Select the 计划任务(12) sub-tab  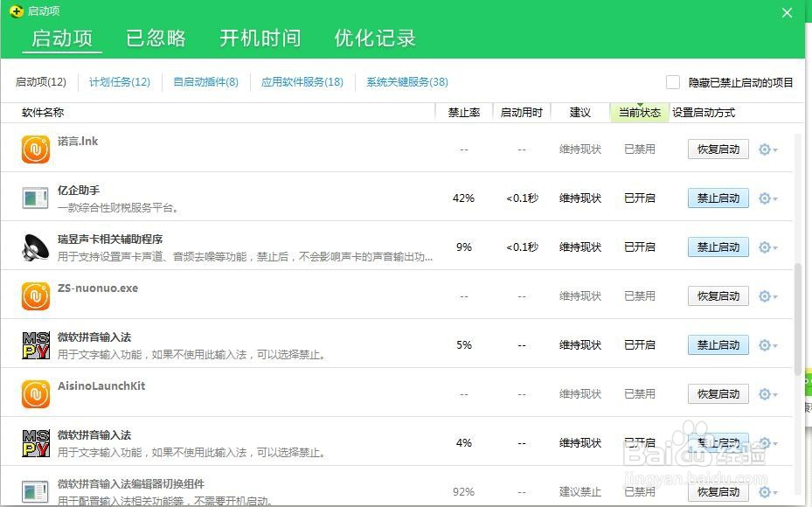tap(120, 82)
